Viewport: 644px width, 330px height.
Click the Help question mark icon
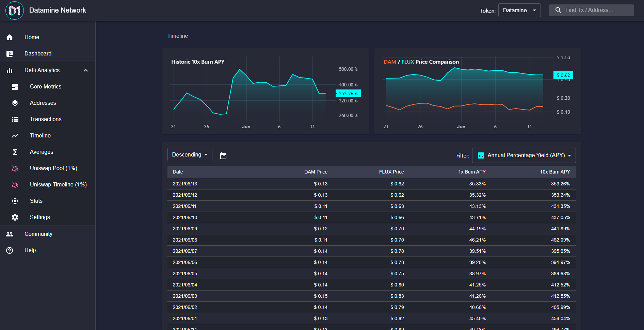(10, 250)
